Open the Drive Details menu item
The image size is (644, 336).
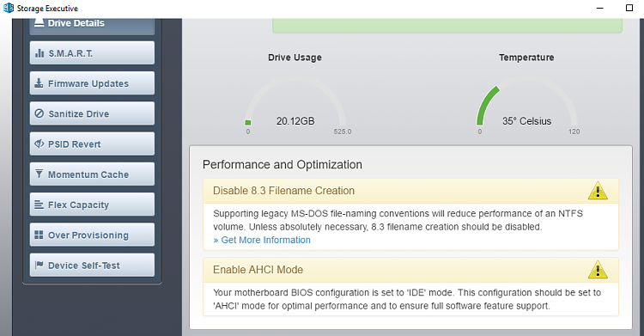point(92,25)
